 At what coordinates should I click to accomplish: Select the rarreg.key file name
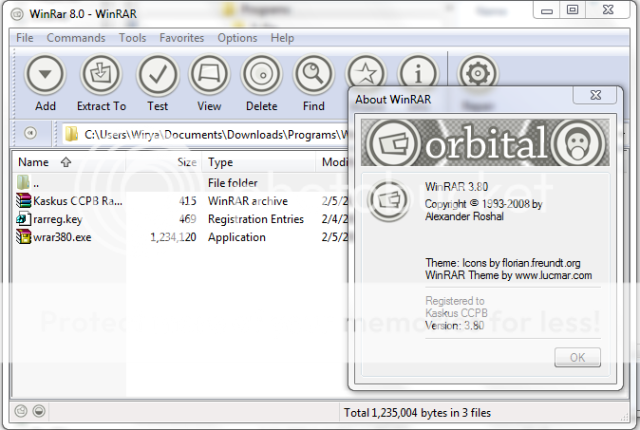[x=58, y=219]
